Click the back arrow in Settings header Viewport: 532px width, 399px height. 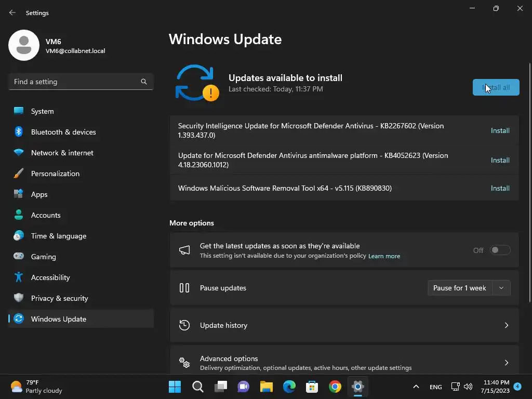(x=12, y=12)
